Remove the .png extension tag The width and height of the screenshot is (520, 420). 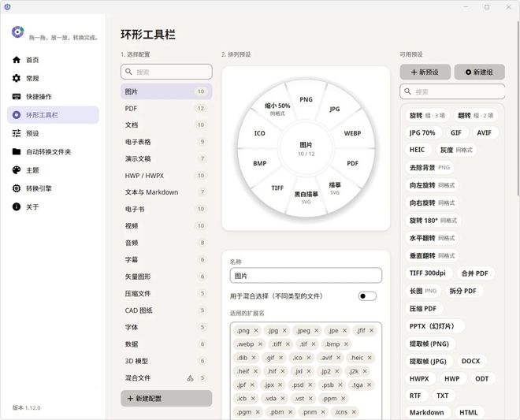coord(256,330)
